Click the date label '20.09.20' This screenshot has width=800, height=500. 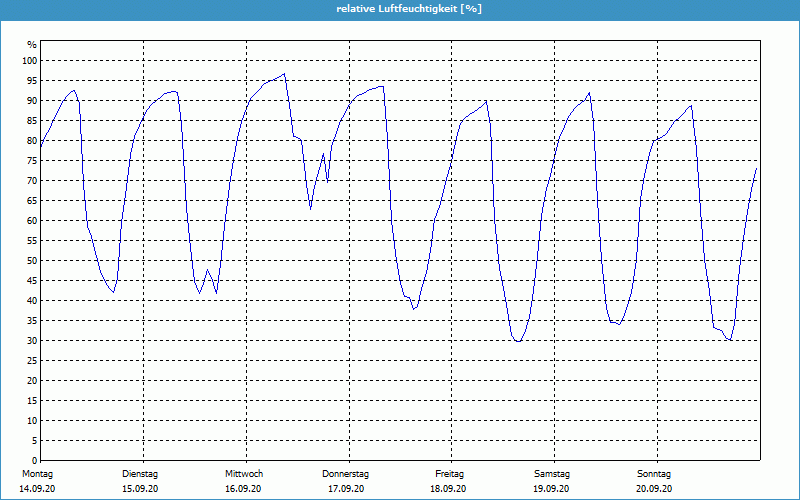654,489
